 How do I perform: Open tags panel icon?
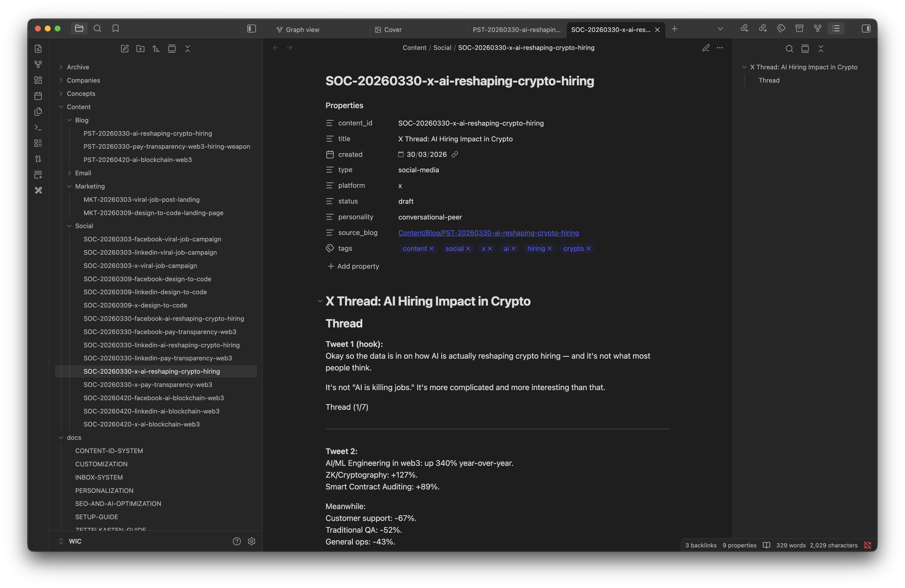point(781,29)
